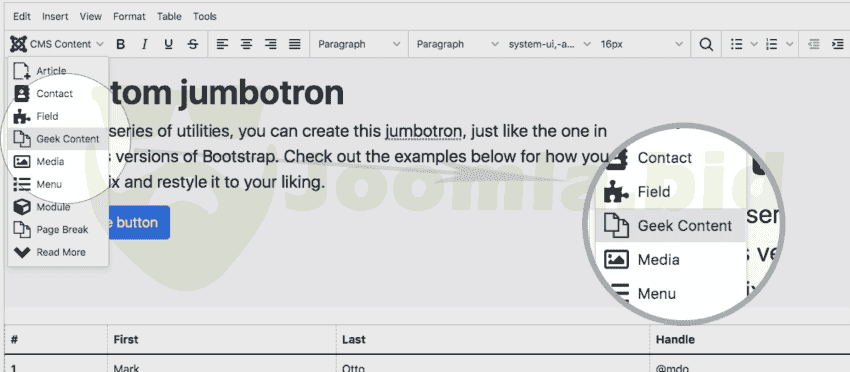Screen dimensions: 850x372
Task: Click the Last column header
Action: [353, 340]
